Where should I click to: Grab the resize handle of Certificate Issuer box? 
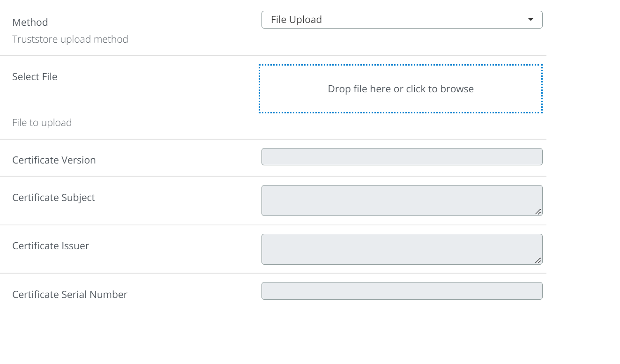[538, 260]
